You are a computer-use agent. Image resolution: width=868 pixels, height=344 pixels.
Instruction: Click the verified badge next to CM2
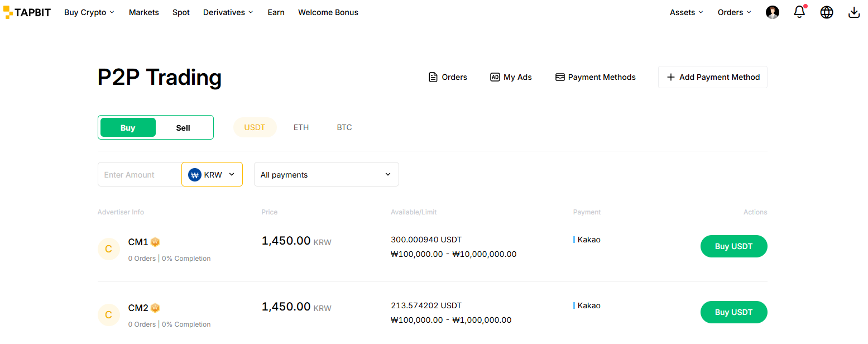[x=155, y=308]
